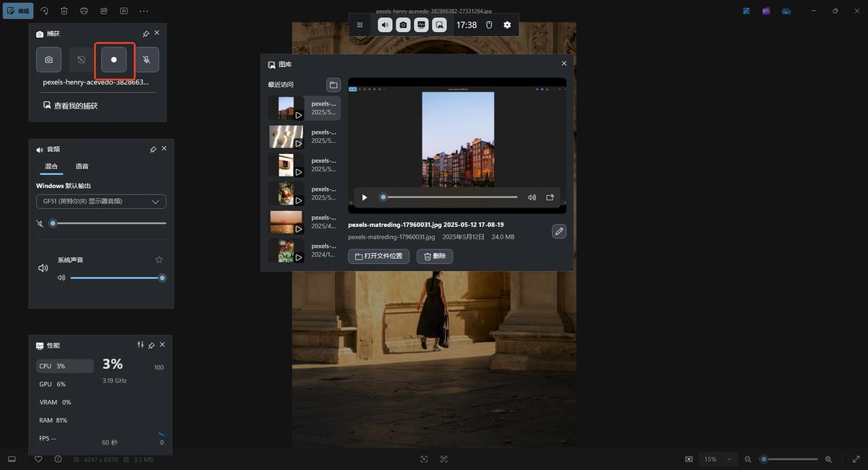Switch to the 语音 tab in audio widget
This screenshot has height=470, width=868.
coord(82,166)
